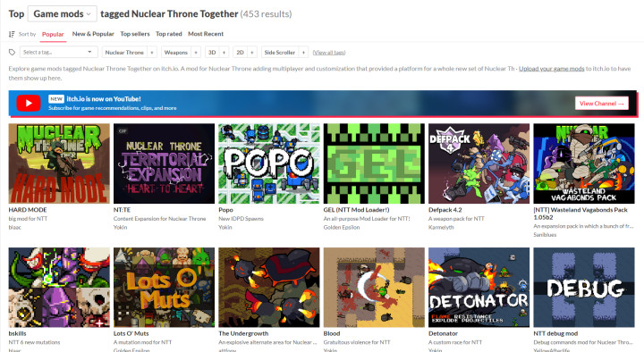This screenshot has height=352, width=644.
Task: Click 'itch.io is now on YouTube!' text
Action: 104,99
